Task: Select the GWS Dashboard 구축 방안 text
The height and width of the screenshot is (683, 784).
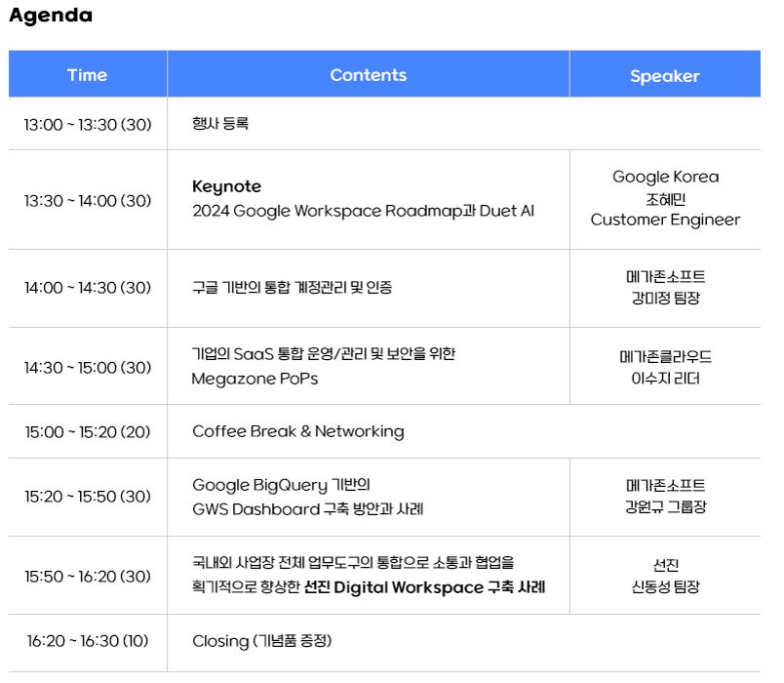Action: pyautogui.click(x=307, y=509)
